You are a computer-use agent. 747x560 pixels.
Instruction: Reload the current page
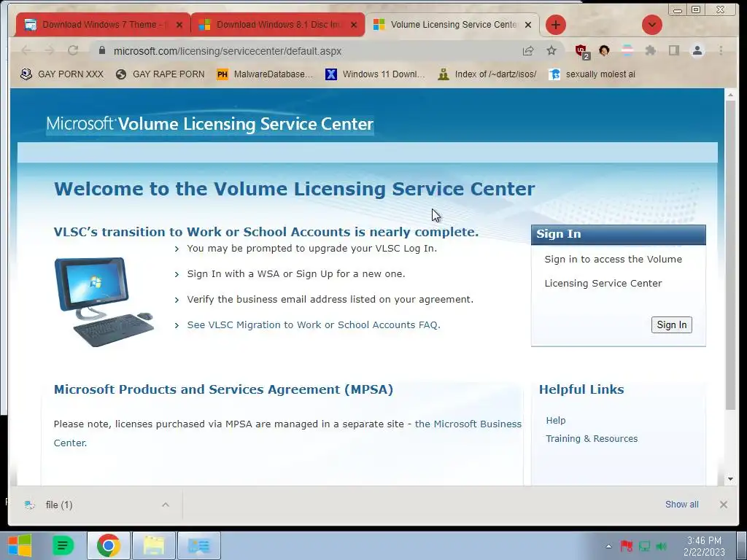click(73, 50)
